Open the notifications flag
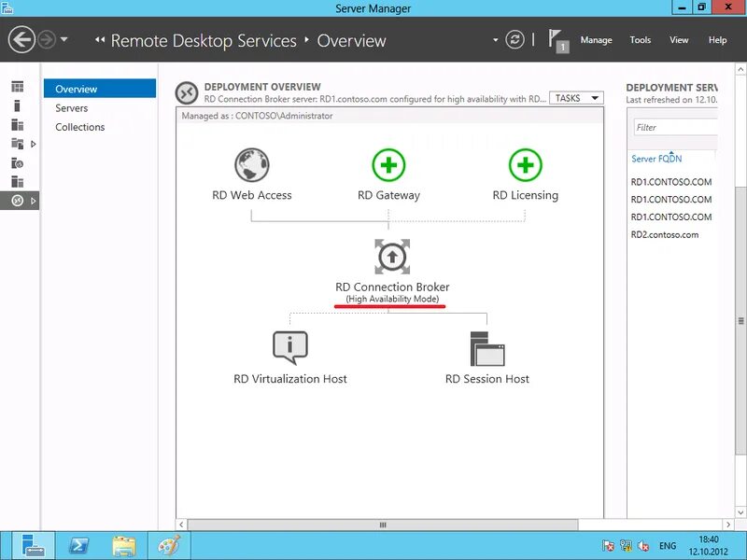The width and height of the screenshot is (747, 560). tap(557, 41)
